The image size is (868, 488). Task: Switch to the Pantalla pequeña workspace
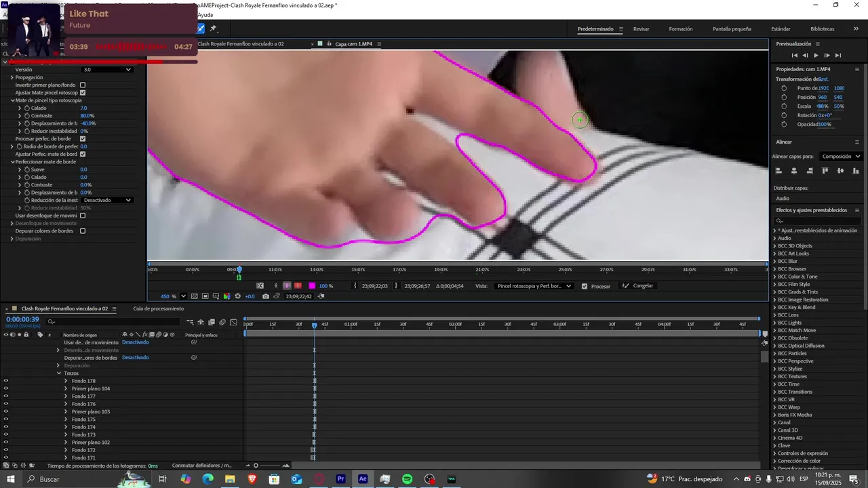pyautogui.click(x=732, y=29)
